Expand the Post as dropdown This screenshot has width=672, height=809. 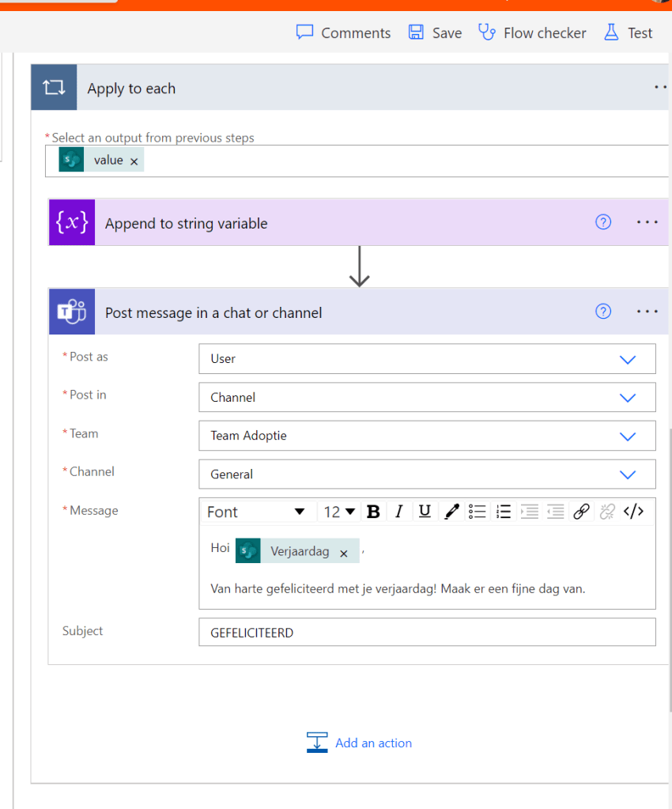pos(627,359)
